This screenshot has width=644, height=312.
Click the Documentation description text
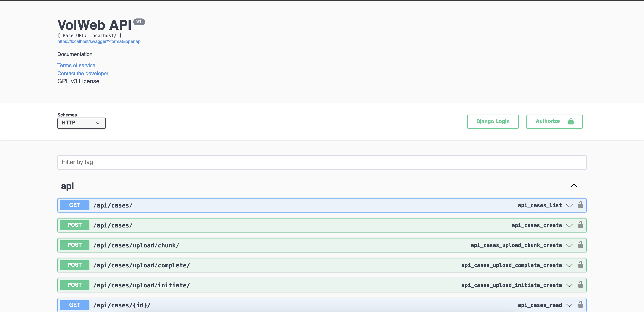coord(75,54)
